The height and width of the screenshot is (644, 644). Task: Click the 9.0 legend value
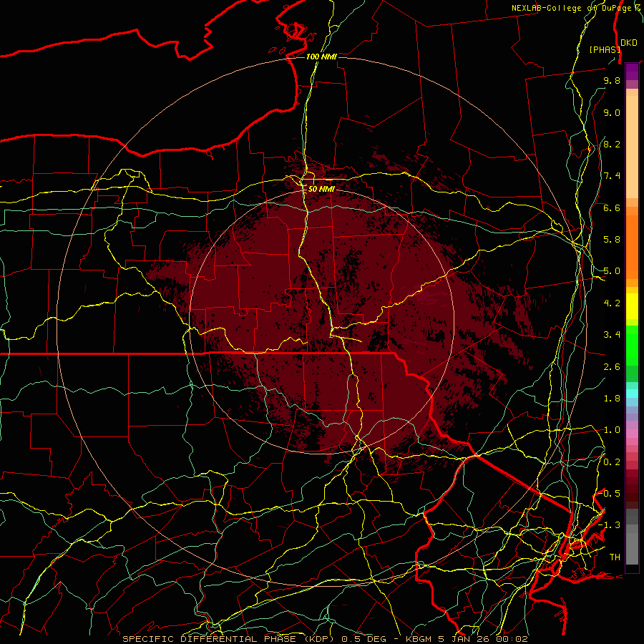[x=612, y=113]
